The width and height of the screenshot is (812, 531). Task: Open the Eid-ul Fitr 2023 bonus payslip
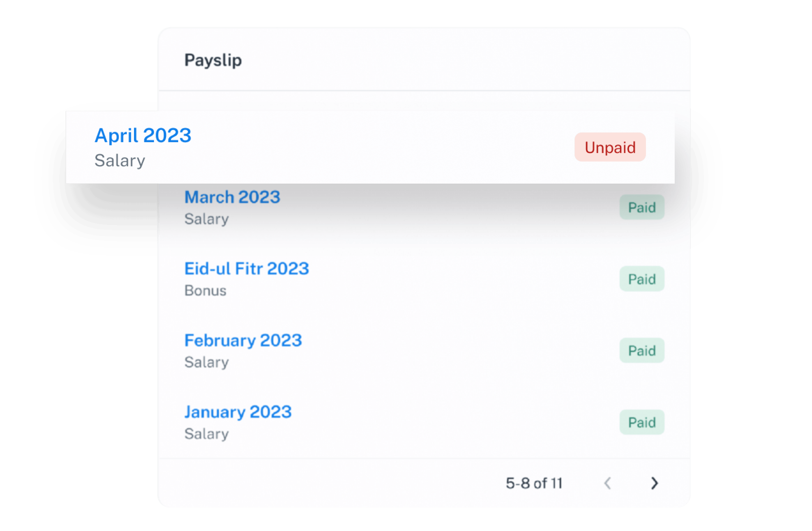point(246,269)
